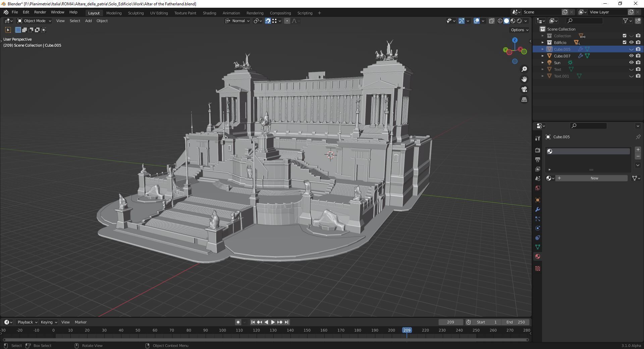Open viewport shading options dropdown
Image resolution: width=644 pixels, height=349 pixels.
[526, 21]
